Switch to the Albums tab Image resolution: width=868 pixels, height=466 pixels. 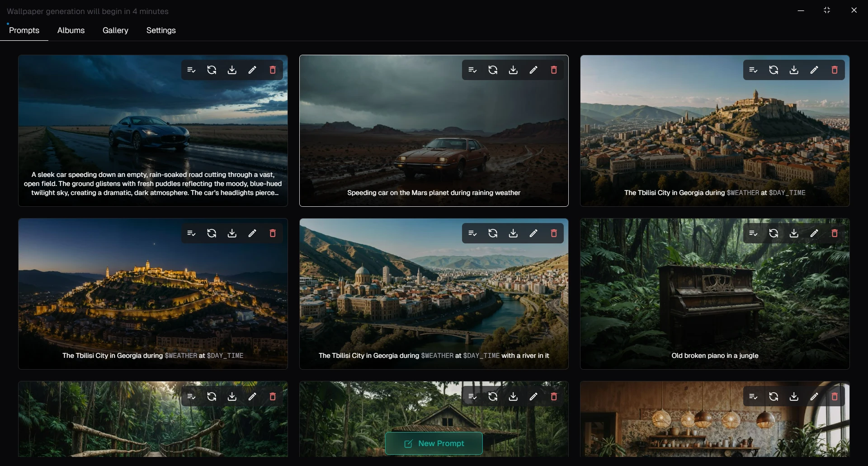[x=71, y=30]
